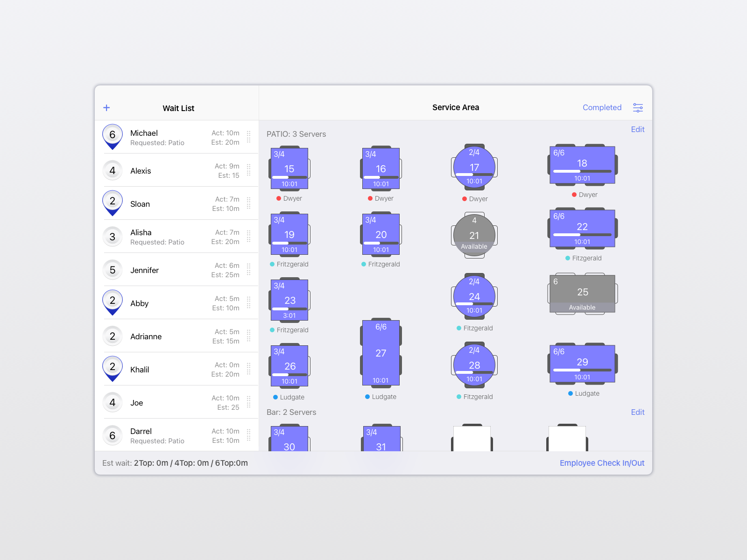Collapse the PATIO: 3 Servers section
The width and height of the screenshot is (747, 560).
click(296, 134)
